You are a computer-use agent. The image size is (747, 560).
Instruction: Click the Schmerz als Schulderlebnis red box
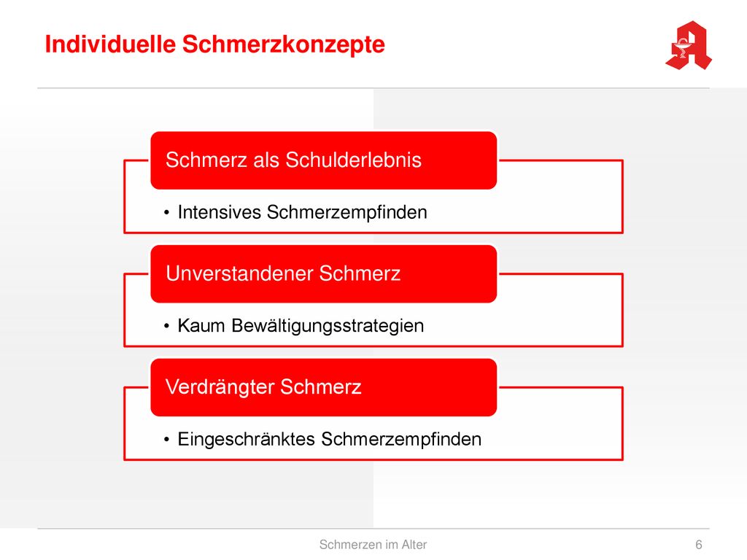pyautogui.click(x=323, y=160)
